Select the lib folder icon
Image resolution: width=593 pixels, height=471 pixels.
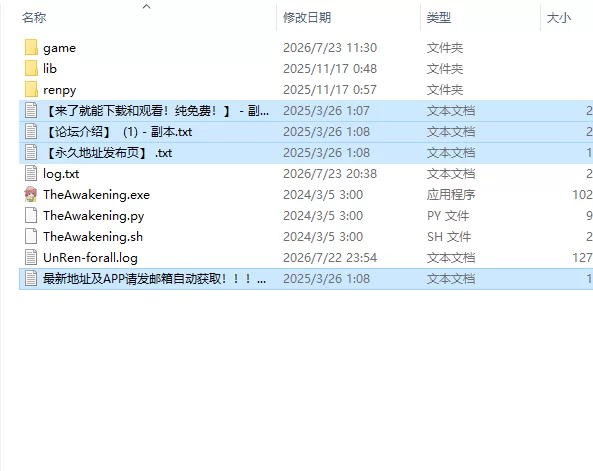click(x=31, y=68)
